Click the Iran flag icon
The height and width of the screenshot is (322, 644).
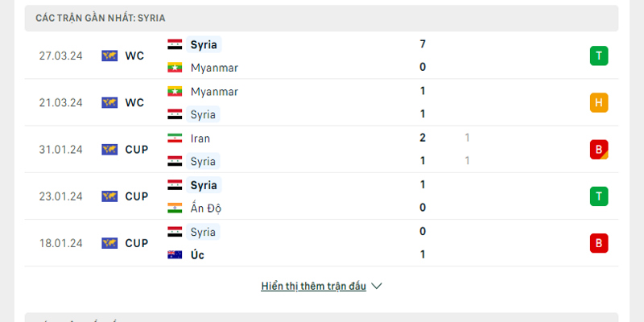175,138
